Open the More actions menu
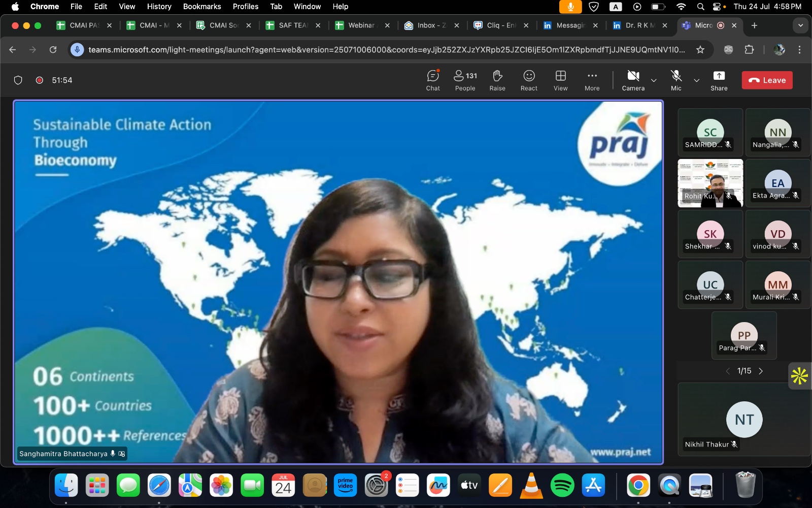 [x=592, y=80]
